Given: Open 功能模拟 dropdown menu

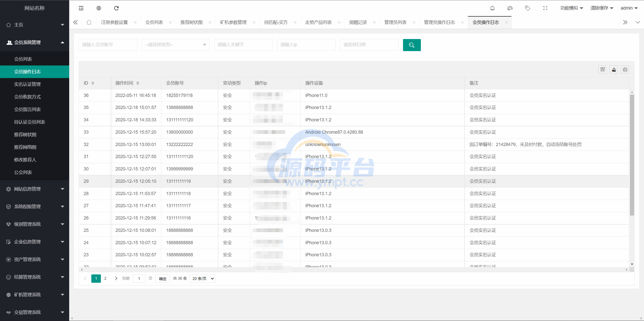Looking at the screenshot, I should coord(572,8).
